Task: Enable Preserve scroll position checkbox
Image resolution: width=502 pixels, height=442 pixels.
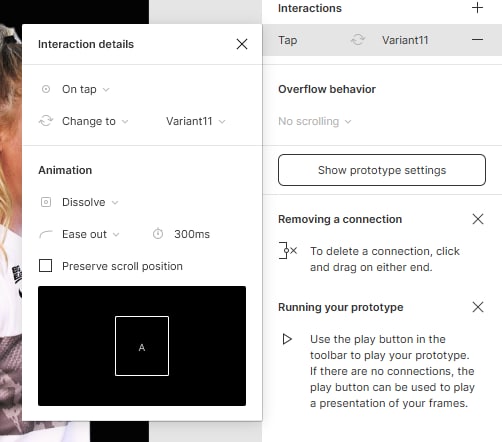Action: [45, 266]
